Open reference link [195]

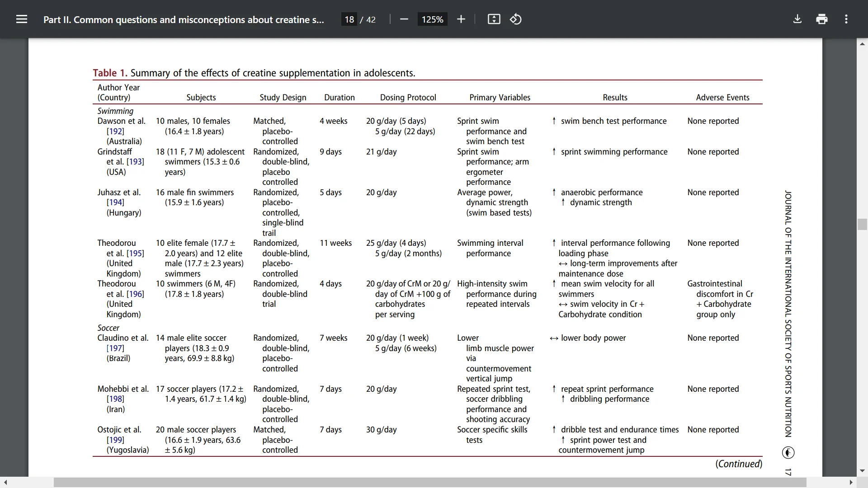[135, 253]
